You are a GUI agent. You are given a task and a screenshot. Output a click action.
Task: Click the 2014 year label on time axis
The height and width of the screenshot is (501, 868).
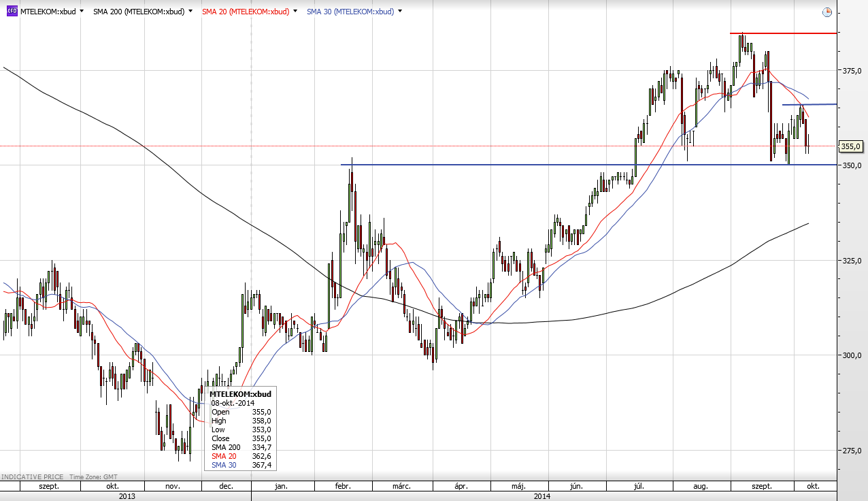coord(542,497)
